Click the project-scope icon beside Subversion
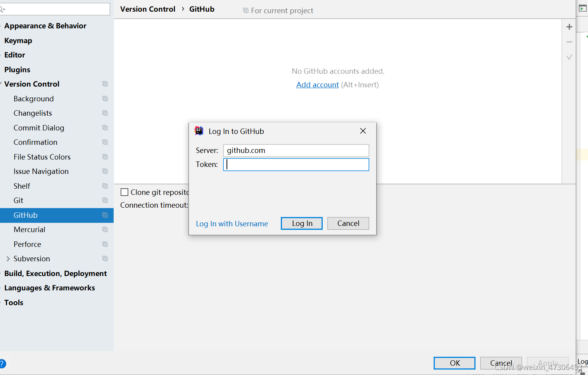This screenshot has width=588, height=375. coord(105,259)
